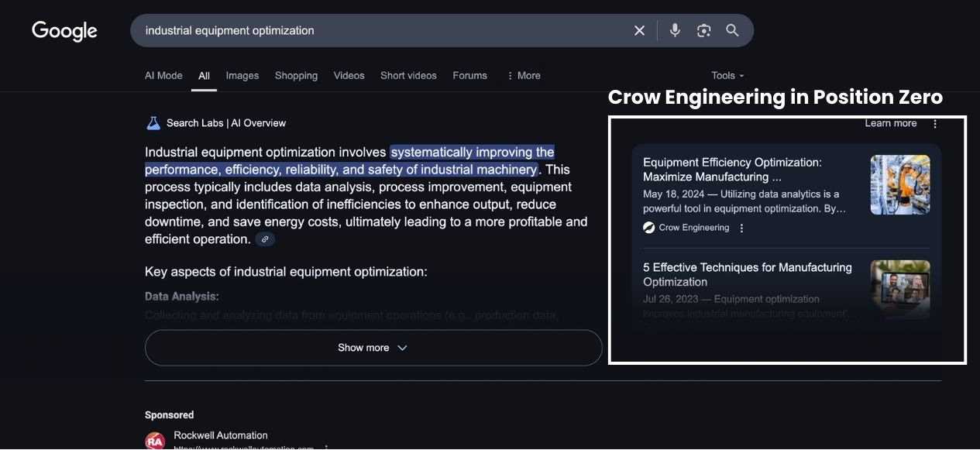Expand AI Overview with Show more
Screen dimensions: 980x450
pyautogui.click(x=373, y=348)
